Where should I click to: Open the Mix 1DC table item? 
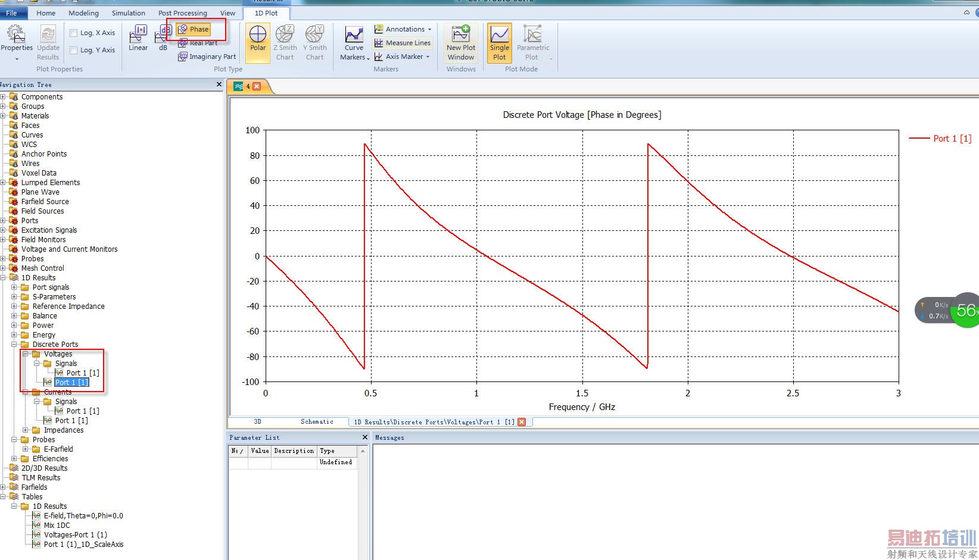(57, 525)
